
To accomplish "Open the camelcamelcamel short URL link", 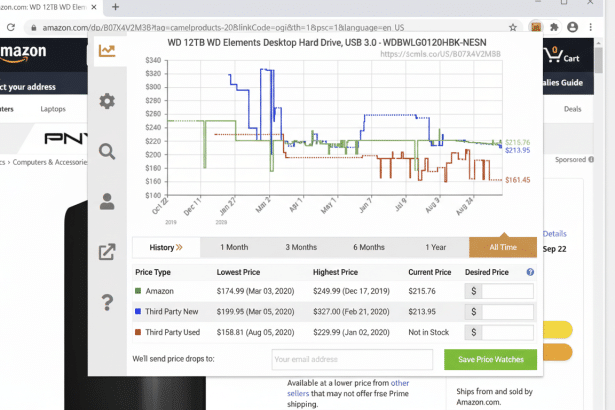I will pos(440,54).
